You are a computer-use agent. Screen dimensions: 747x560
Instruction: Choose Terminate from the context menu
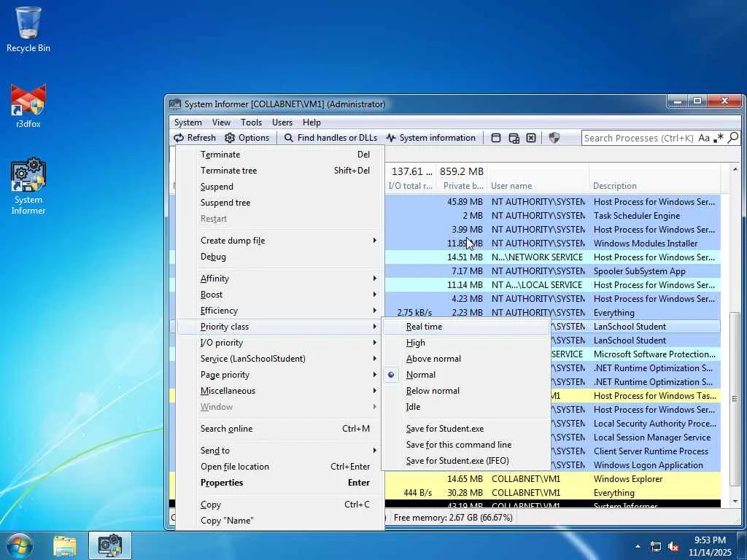[x=280, y=155]
